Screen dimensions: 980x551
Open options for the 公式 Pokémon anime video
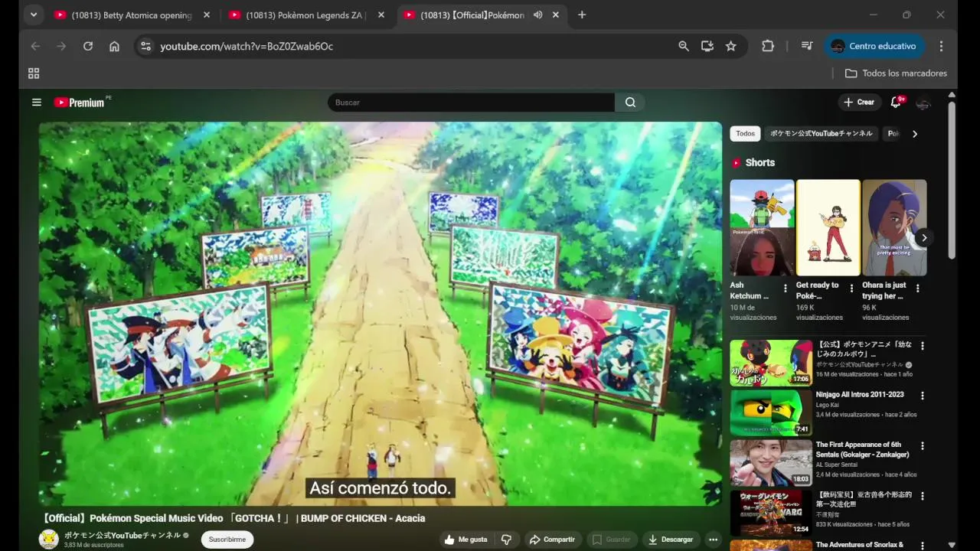point(923,346)
